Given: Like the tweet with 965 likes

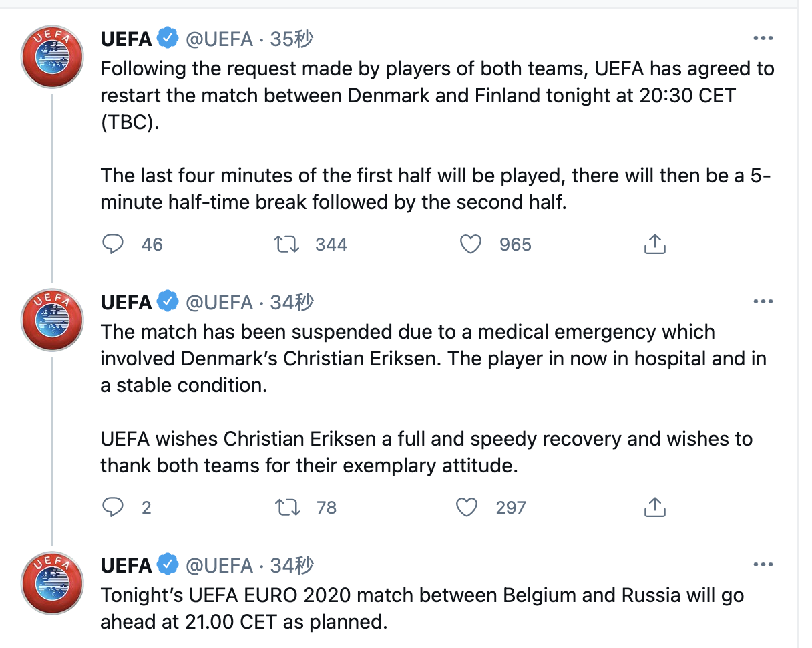Looking at the screenshot, I should point(471,245).
